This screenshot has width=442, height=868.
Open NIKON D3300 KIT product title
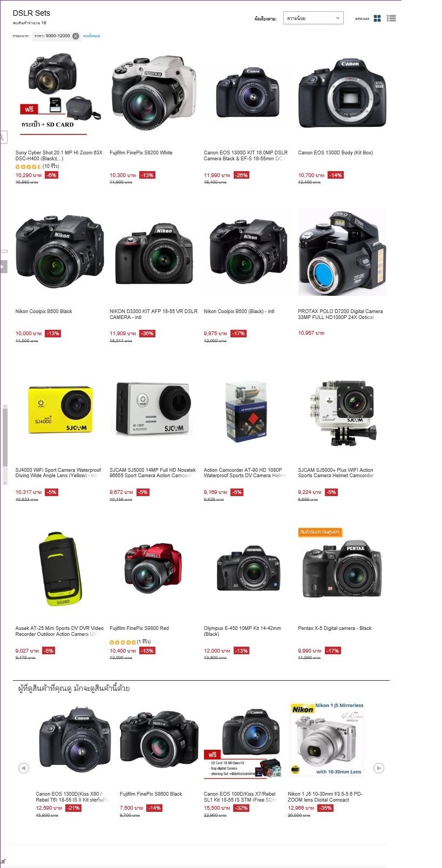(x=153, y=314)
